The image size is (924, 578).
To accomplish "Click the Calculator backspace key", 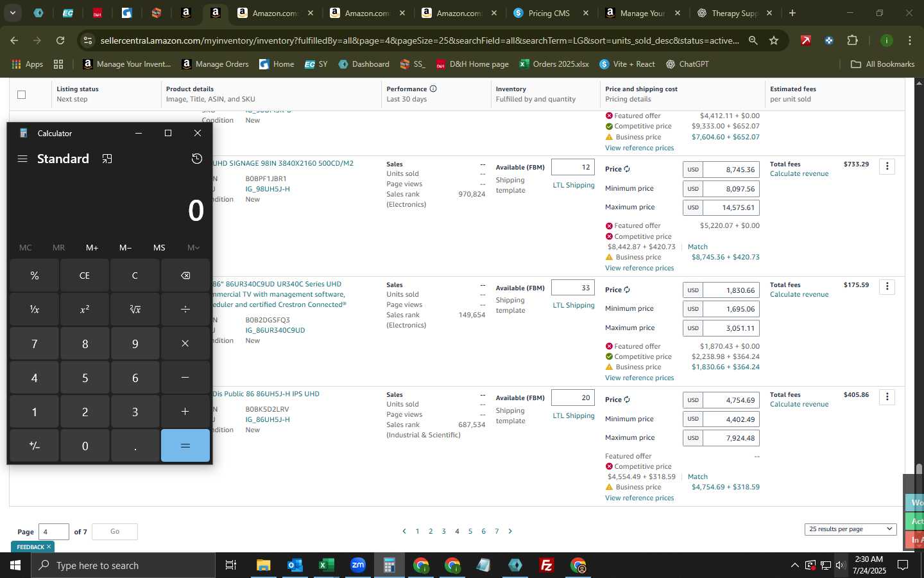I will [x=185, y=276].
